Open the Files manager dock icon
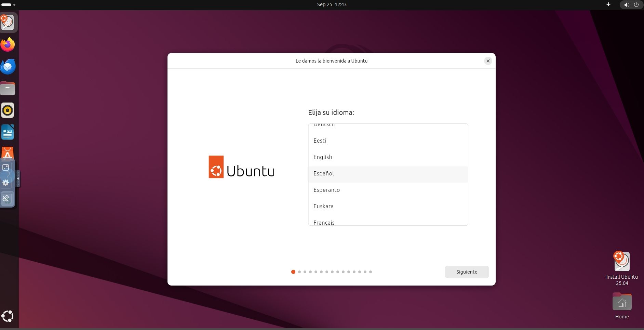Screen dimensions: 644x330 [8, 89]
